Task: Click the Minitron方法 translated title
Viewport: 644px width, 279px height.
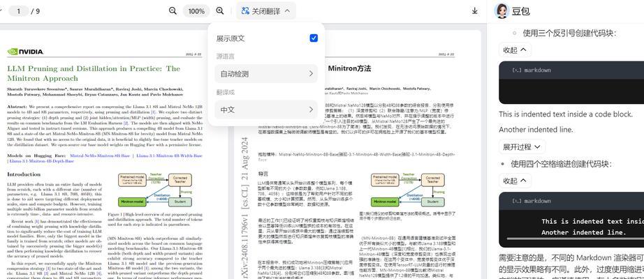Action: [349, 68]
